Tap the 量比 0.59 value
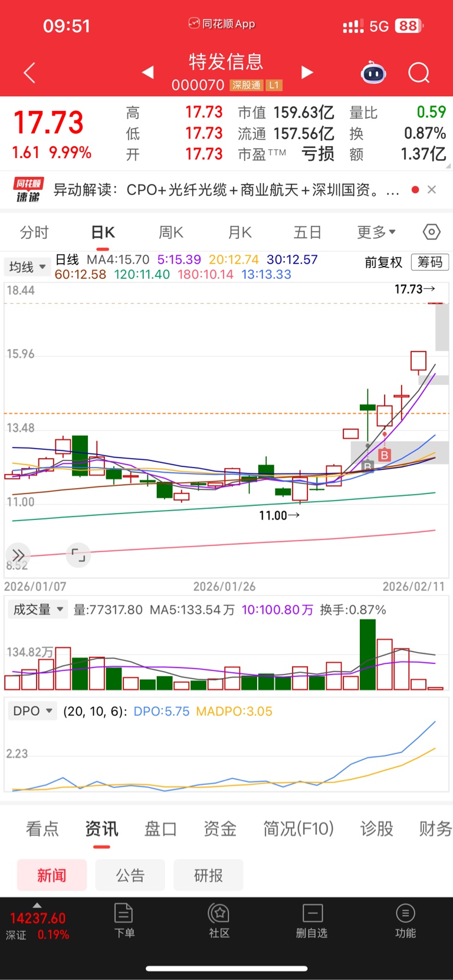 431,112
